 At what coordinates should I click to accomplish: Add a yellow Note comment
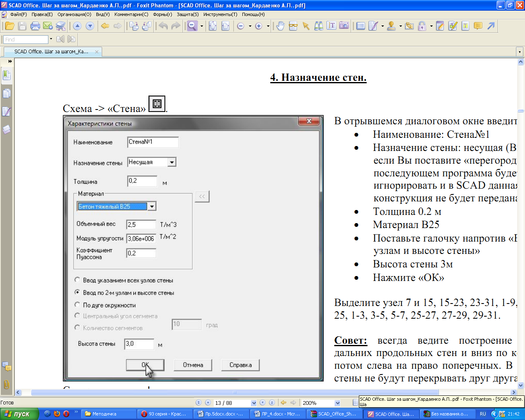tap(478, 26)
